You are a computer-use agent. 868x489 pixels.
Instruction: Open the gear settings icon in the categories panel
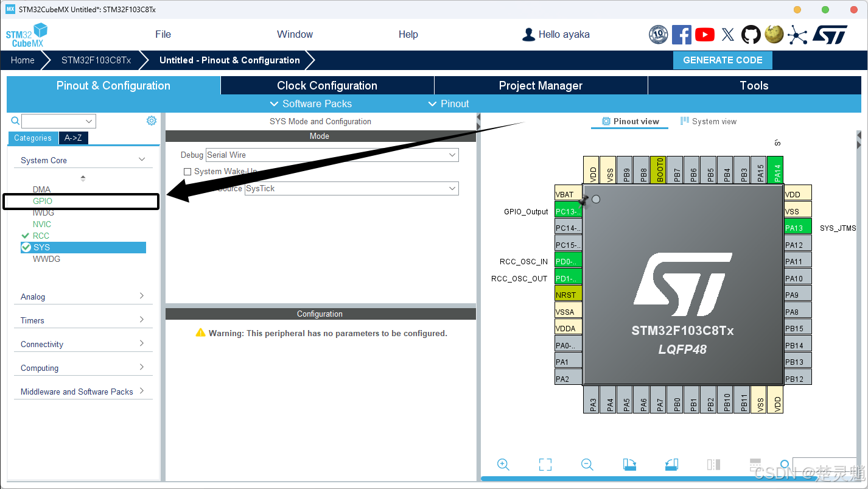pyautogui.click(x=152, y=121)
